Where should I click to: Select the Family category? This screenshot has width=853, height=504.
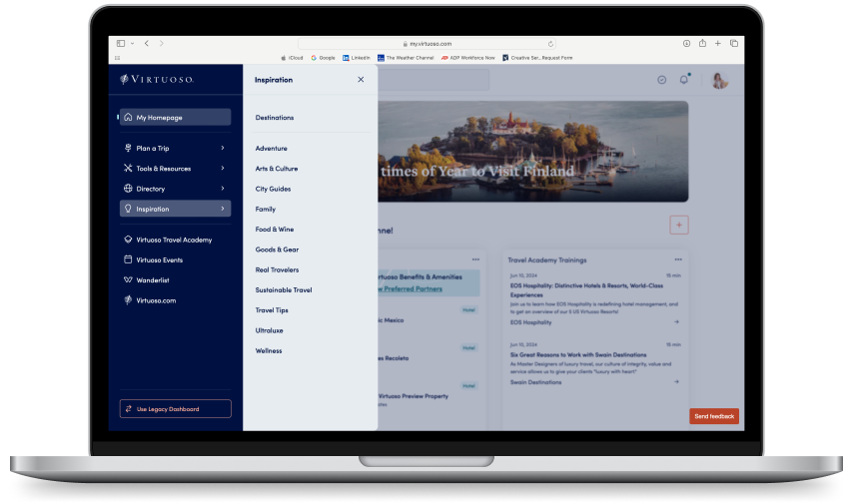coord(266,209)
